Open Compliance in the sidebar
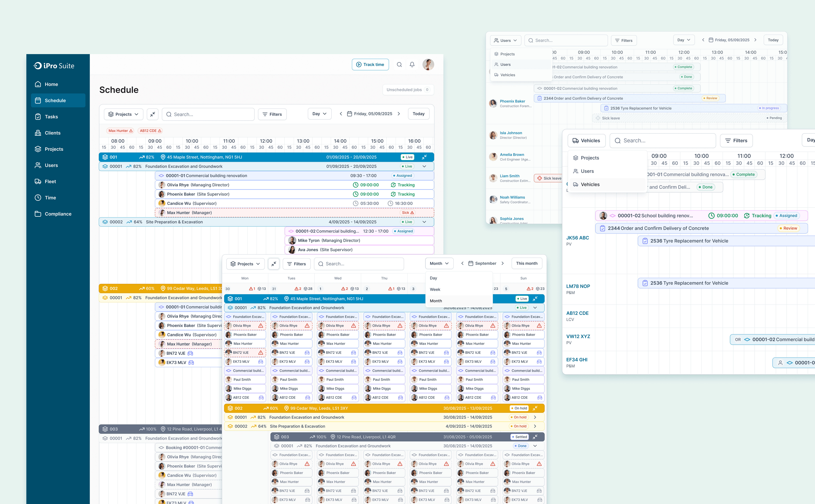 (58, 214)
